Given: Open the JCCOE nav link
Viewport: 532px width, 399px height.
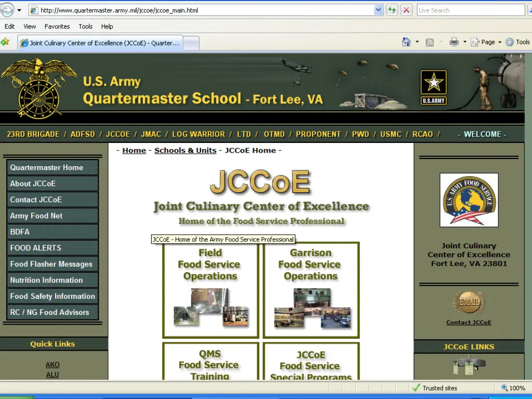Looking at the screenshot, I should click(118, 135).
